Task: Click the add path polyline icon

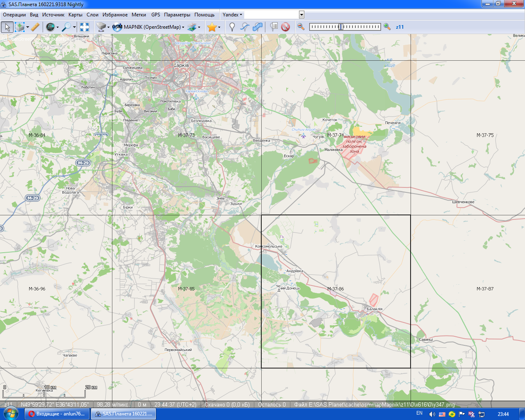Action: pos(244,27)
